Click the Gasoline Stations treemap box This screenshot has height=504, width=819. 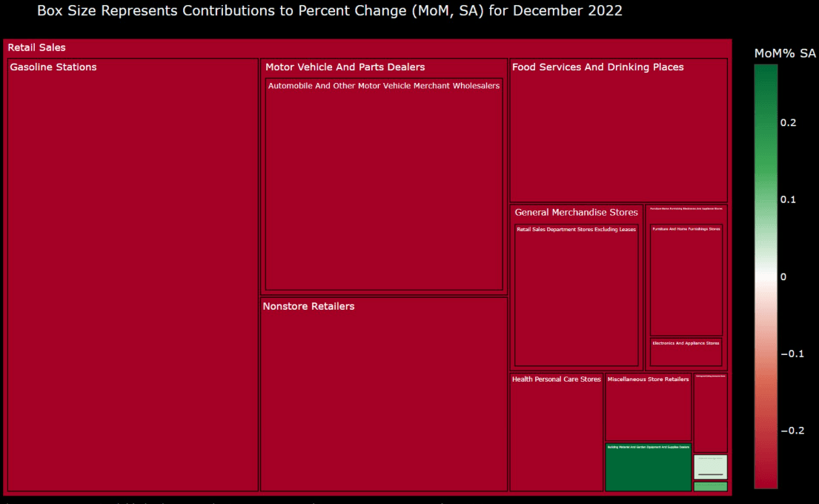pyautogui.click(x=133, y=275)
